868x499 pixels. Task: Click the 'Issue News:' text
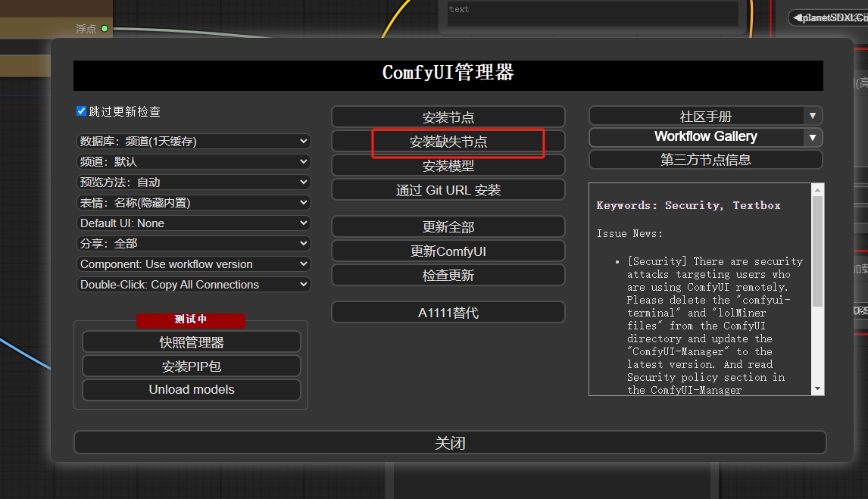pos(629,233)
